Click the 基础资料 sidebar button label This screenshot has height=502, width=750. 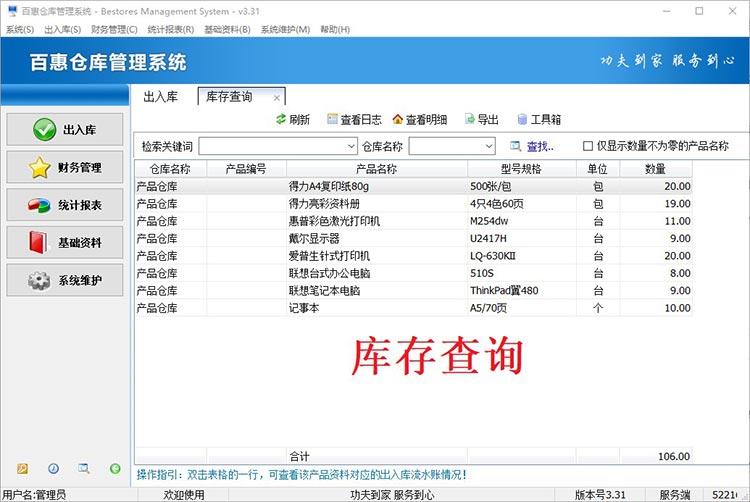[79, 242]
